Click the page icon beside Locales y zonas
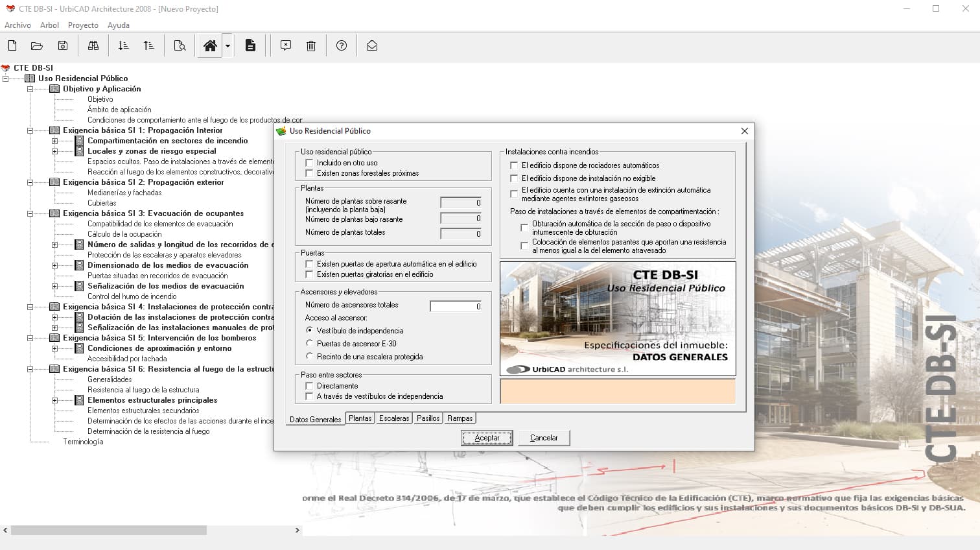This screenshot has height=550, width=980. (79, 151)
